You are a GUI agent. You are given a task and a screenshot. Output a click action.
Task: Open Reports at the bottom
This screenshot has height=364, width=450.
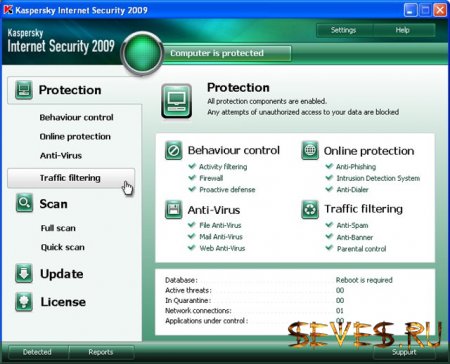[x=101, y=352]
